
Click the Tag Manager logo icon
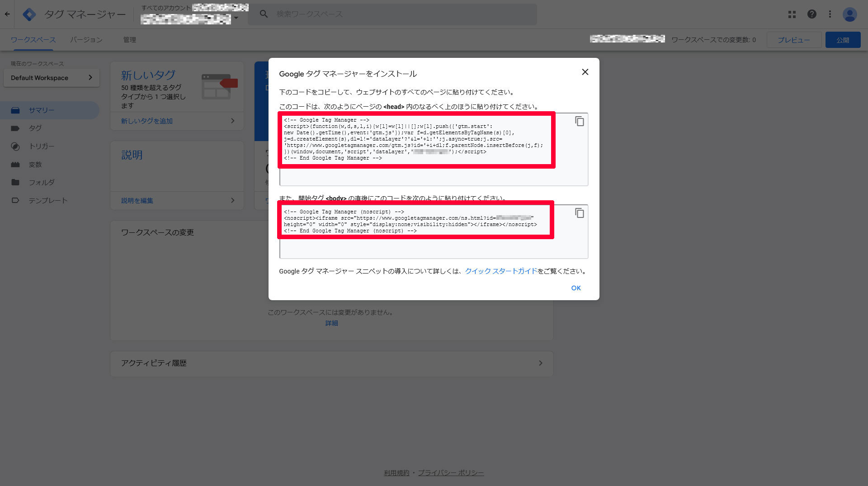[29, 14]
